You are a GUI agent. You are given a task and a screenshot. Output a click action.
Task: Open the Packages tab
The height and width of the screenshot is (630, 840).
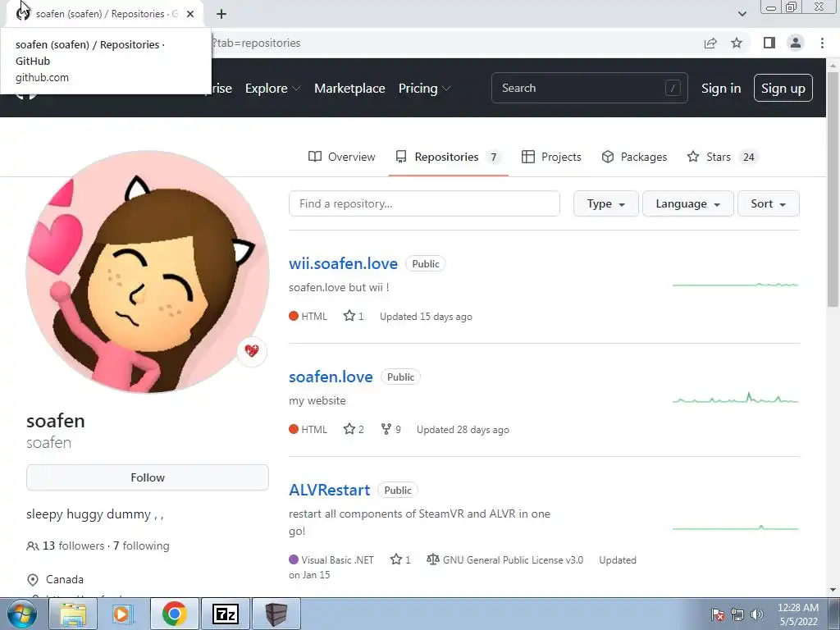coord(634,157)
